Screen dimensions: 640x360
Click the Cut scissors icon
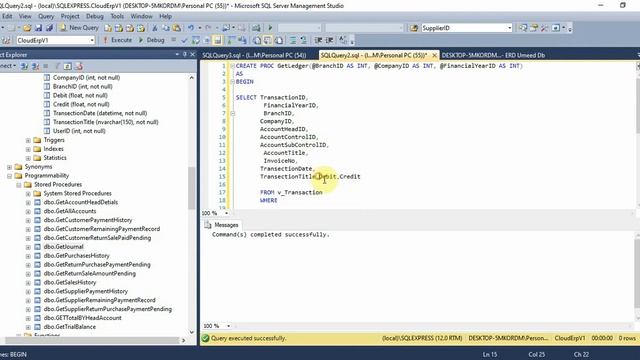[x=155, y=28]
